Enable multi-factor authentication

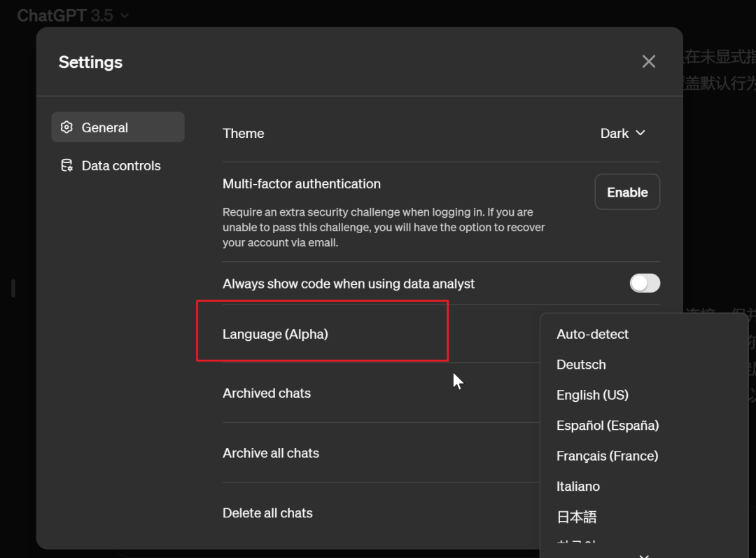[627, 192]
